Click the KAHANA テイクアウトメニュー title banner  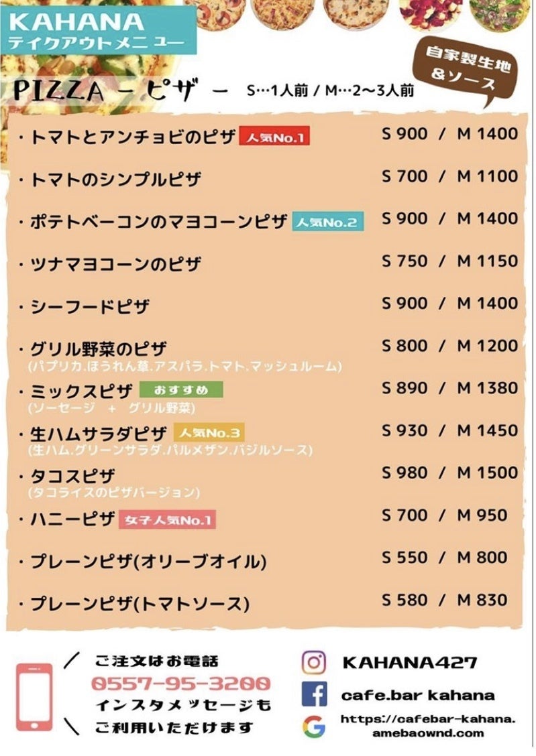coord(99,30)
